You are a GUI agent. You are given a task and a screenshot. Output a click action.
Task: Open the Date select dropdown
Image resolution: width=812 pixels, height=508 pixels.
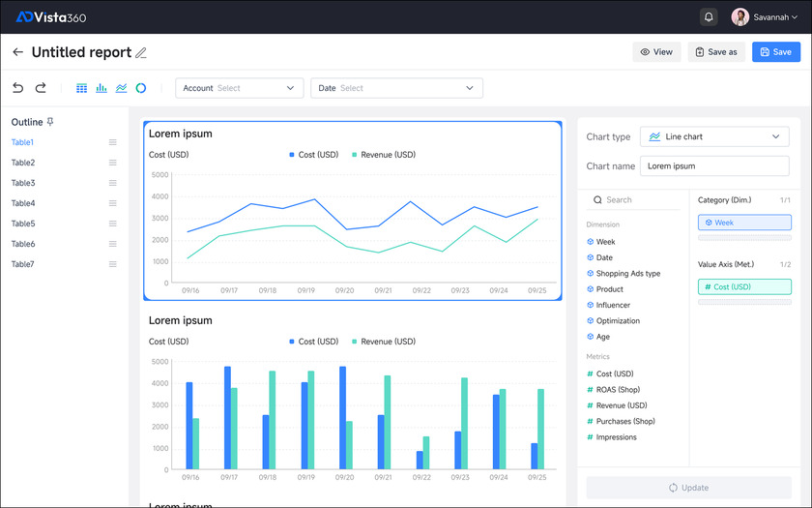[396, 88]
